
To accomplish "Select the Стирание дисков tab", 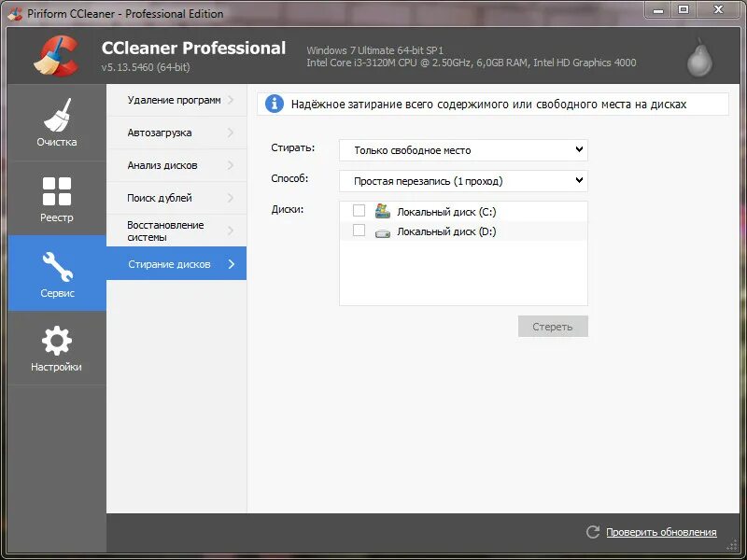I will 176,263.
